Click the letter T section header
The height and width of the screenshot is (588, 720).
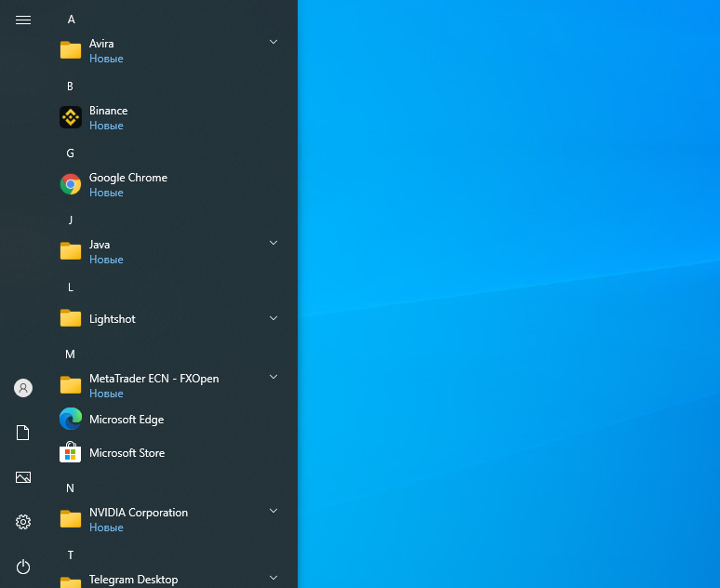(71, 555)
